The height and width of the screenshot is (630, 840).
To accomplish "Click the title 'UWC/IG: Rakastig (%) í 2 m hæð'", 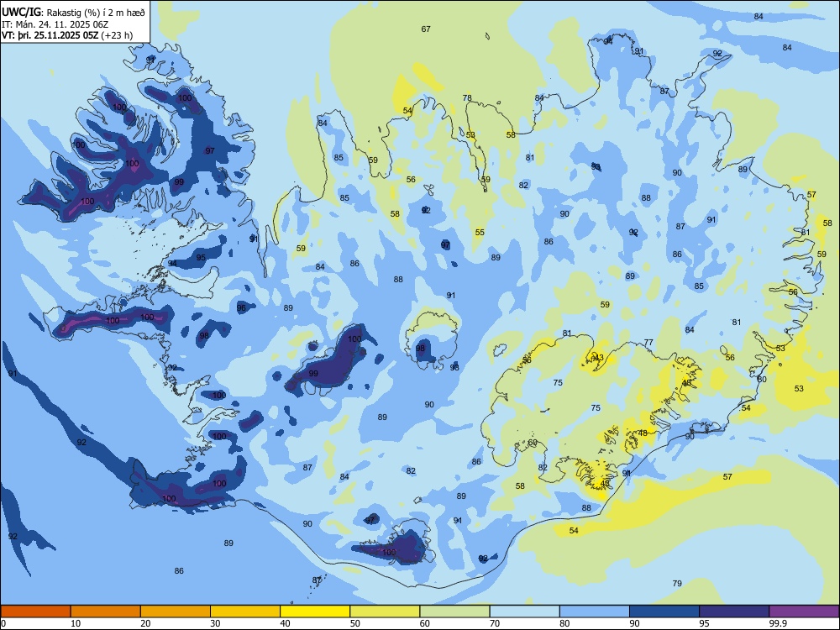I will 73,13.
